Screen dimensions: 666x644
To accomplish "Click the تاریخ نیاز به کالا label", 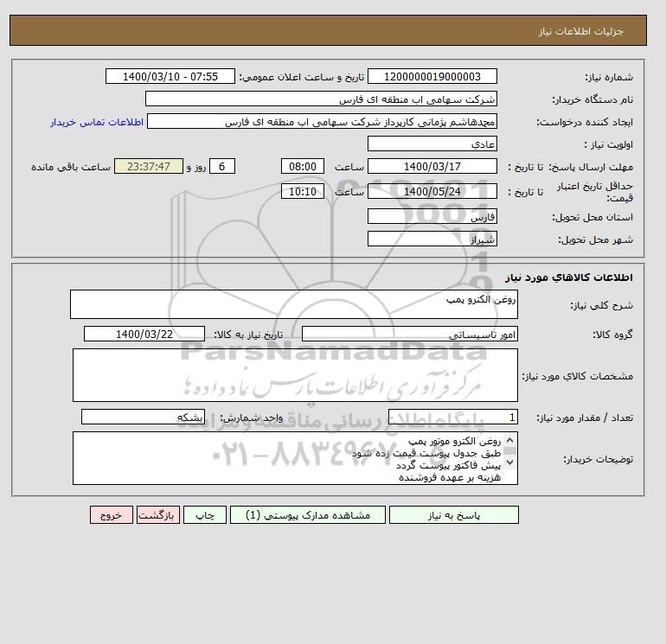I will coord(248,335).
